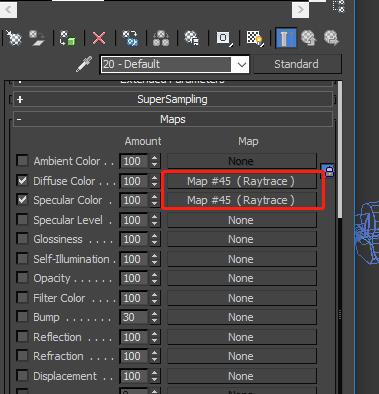Image resolution: width=379 pixels, height=394 pixels.
Task: Expand the SuperSampling rollout
Action: [x=172, y=99]
